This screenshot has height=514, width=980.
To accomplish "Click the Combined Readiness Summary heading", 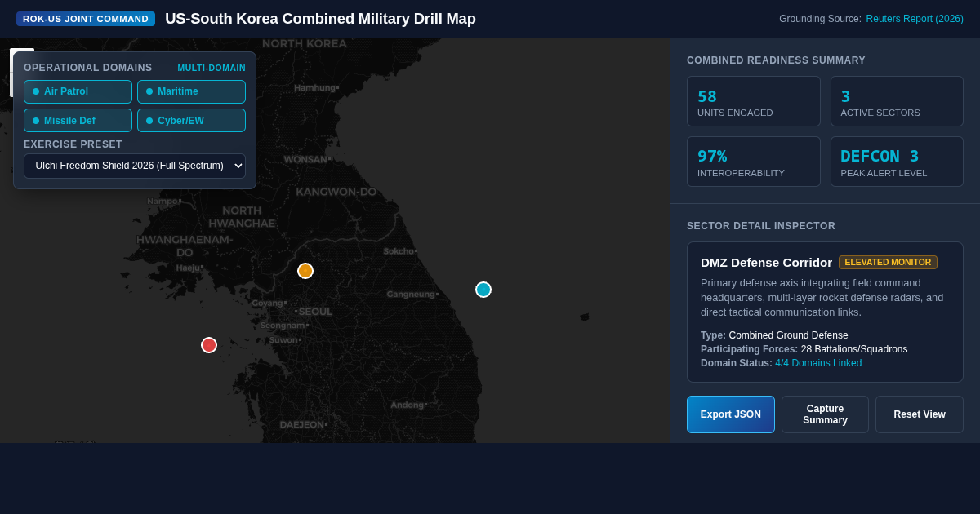I will point(776,60).
